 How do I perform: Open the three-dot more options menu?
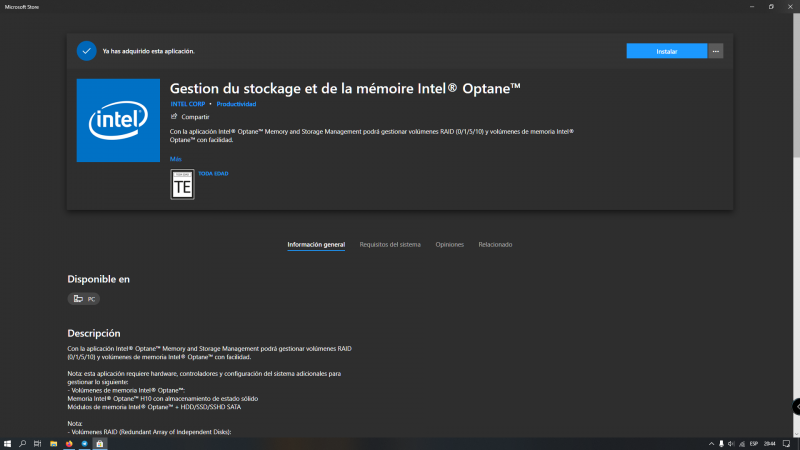pyautogui.click(x=715, y=51)
